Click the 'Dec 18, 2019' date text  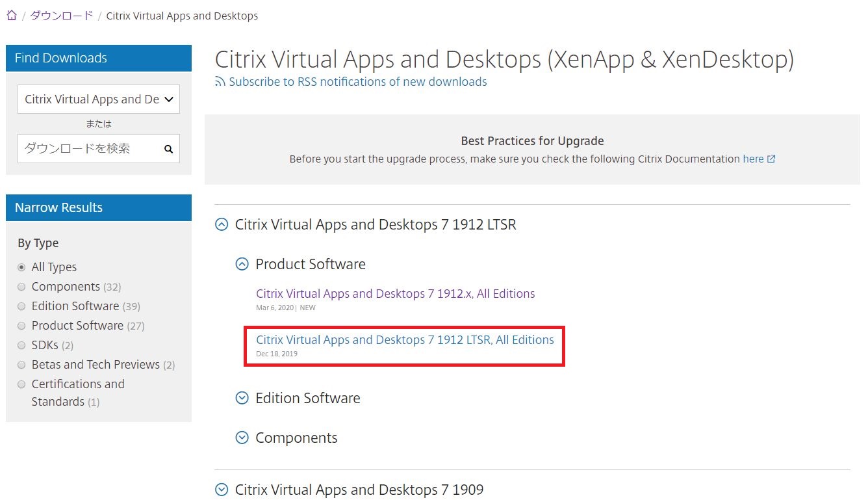click(x=277, y=354)
